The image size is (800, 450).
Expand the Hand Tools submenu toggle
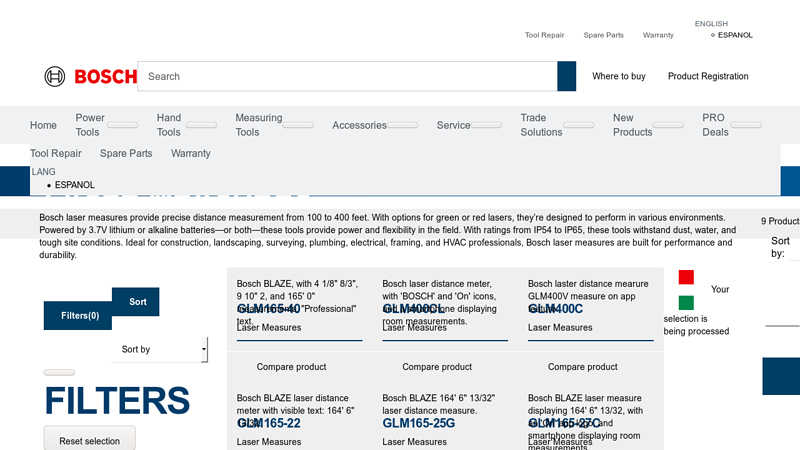click(x=201, y=126)
